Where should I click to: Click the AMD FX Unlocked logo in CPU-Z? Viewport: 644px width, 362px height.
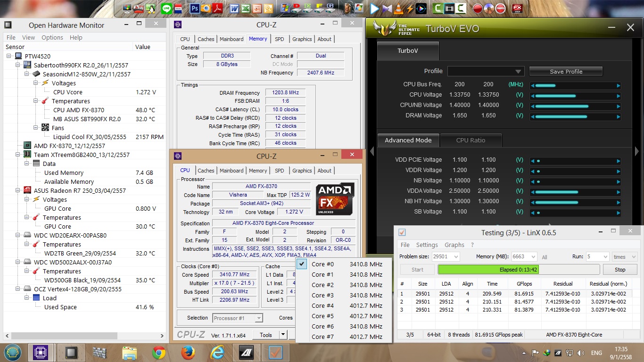tap(335, 199)
